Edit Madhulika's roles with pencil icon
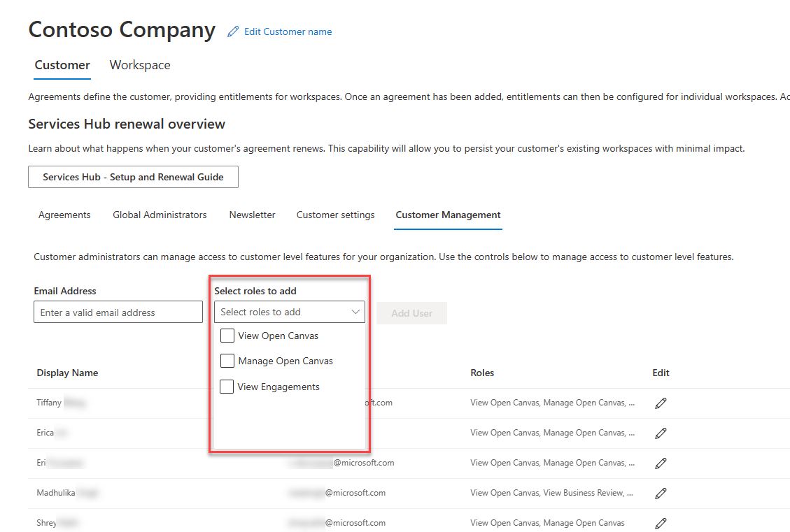Viewport: 790px width, 532px height. [661, 494]
